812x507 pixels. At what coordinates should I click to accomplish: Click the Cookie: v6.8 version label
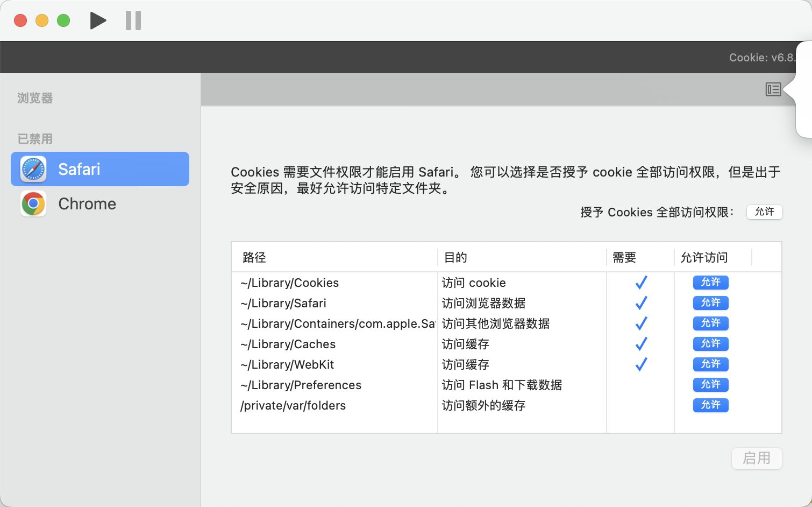tap(762, 58)
